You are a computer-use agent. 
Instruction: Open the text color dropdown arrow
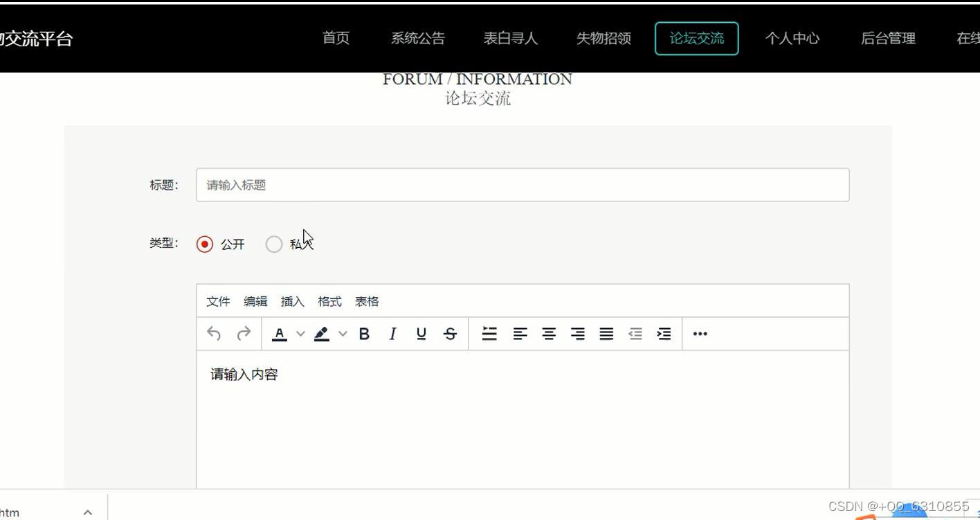coord(300,334)
